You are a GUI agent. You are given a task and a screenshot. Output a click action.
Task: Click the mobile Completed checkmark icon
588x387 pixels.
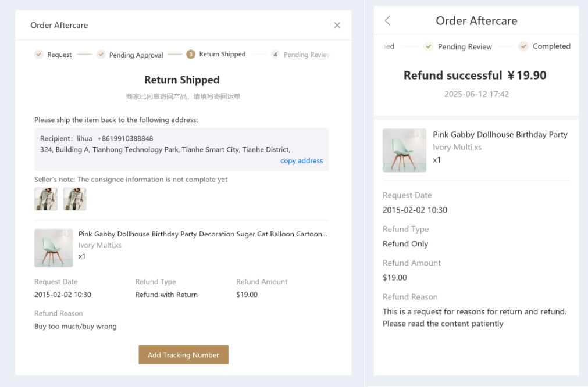[523, 46]
